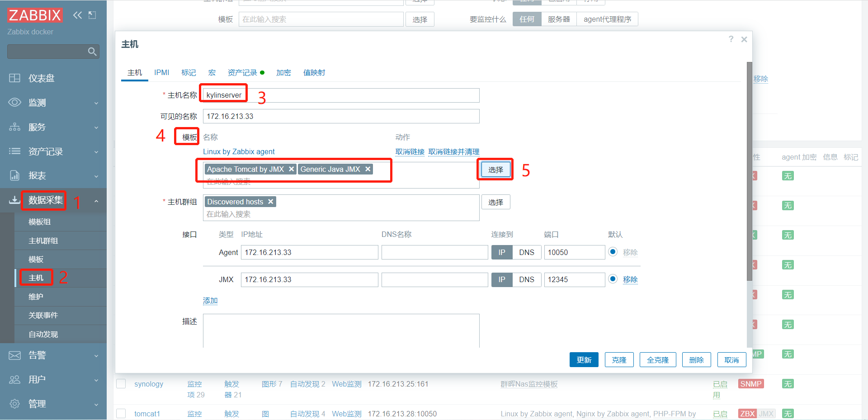Click the 监测 eye icon
868x420 pixels.
tap(14, 103)
